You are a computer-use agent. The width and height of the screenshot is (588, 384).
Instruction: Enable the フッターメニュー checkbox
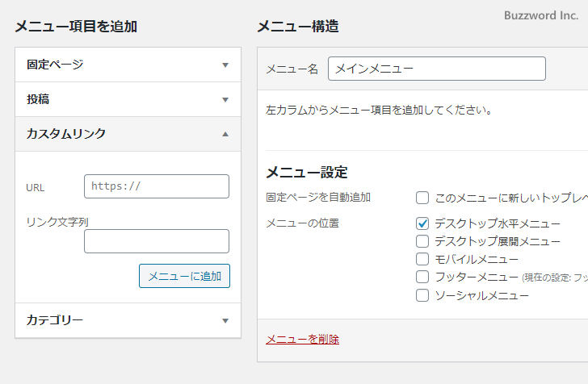click(422, 277)
